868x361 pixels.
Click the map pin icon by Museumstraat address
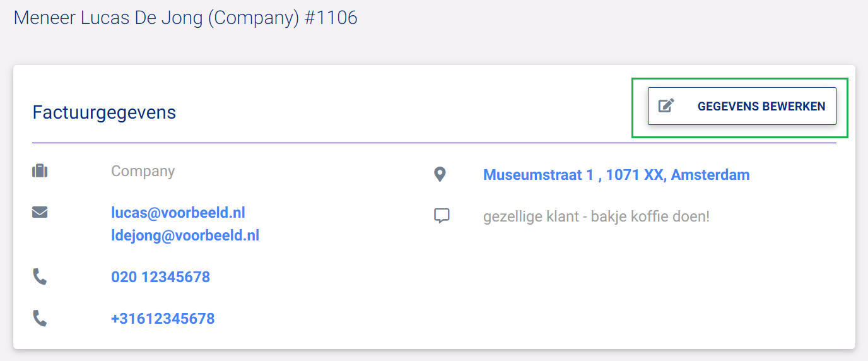click(440, 174)
